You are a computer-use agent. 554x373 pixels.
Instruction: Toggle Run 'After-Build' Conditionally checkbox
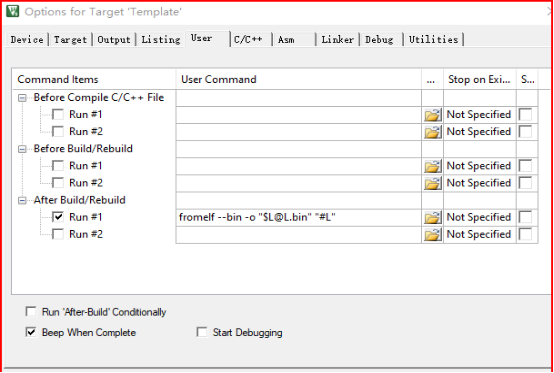31,312
